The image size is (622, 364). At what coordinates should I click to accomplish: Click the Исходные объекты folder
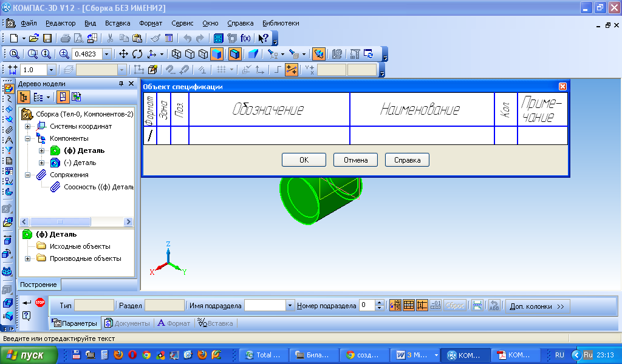tap(80, 246)
